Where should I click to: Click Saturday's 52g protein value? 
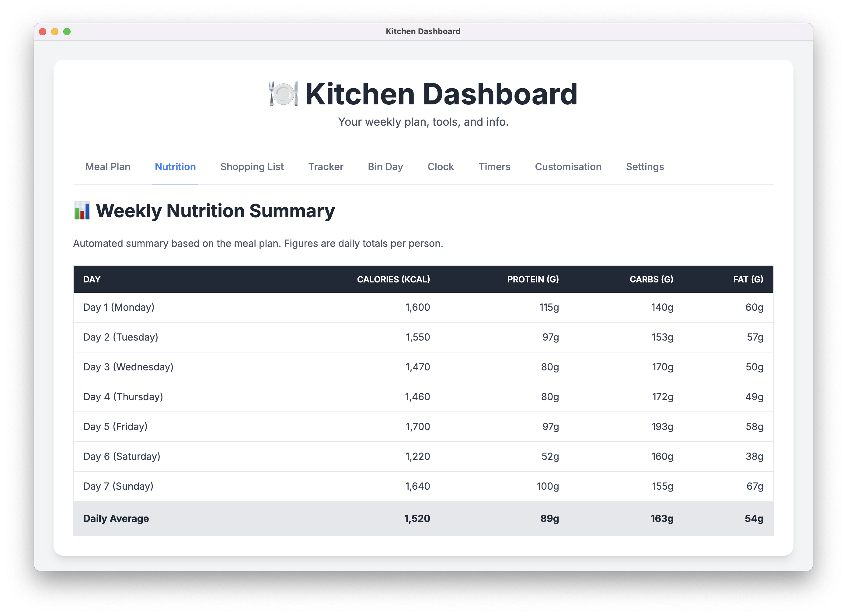[x=550, y=457]
